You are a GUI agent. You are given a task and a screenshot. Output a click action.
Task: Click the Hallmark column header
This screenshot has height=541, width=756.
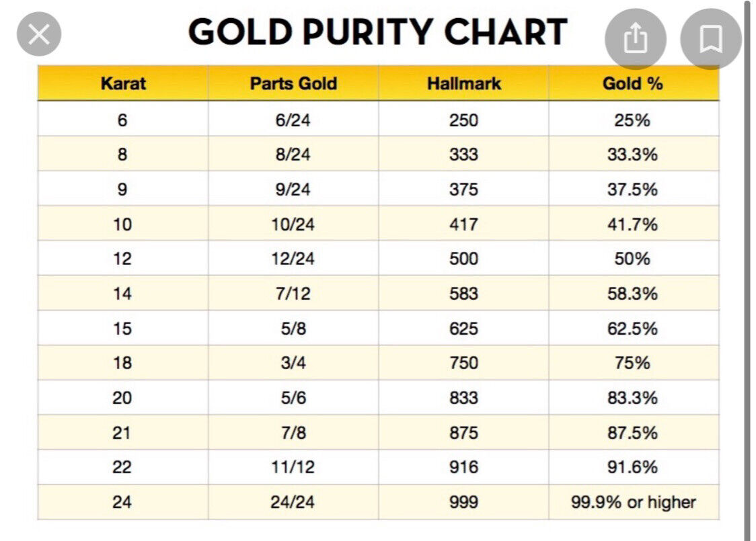(x=464, y=83)
